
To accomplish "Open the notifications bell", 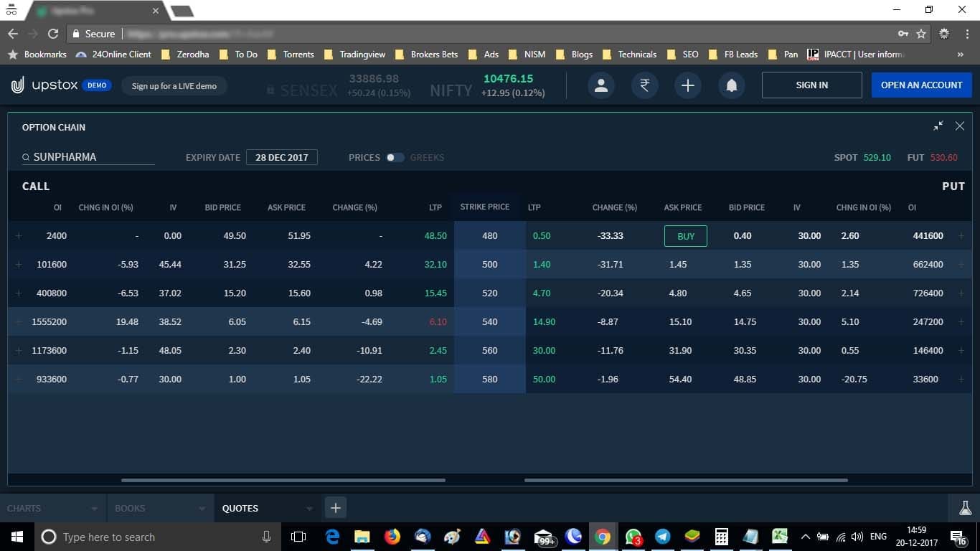I will (x=731, y=85).
